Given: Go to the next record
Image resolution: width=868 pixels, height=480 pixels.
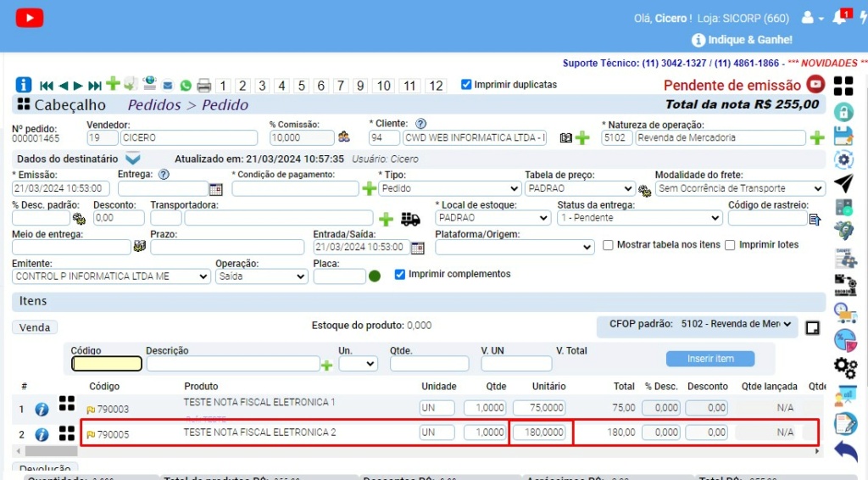Looking at the screenshot, I should click(78, 86).
